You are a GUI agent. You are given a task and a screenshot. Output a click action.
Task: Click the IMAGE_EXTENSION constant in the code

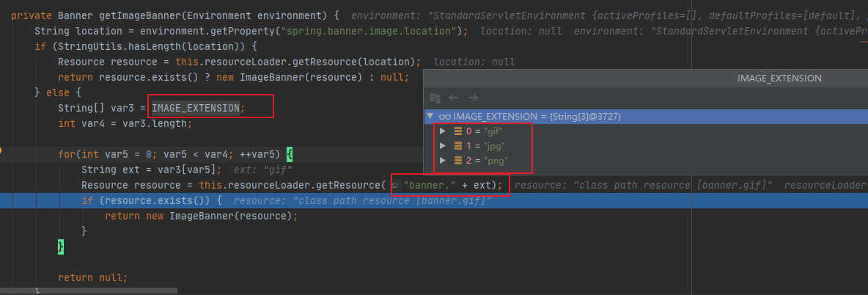[x=195, y=109]
